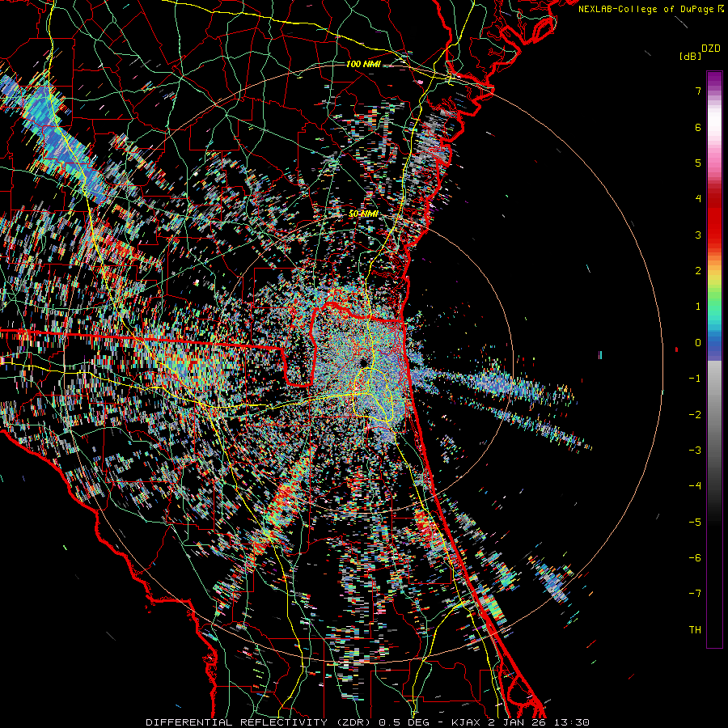Screen dimensions: 728x728
Task: Click the "TH" label at scale bottom
Action: (x=695, y=630)
